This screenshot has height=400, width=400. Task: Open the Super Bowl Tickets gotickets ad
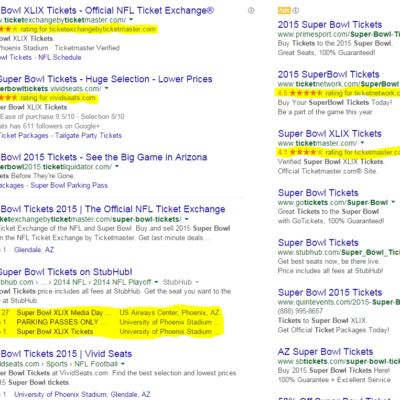click(x=318, y=193)
